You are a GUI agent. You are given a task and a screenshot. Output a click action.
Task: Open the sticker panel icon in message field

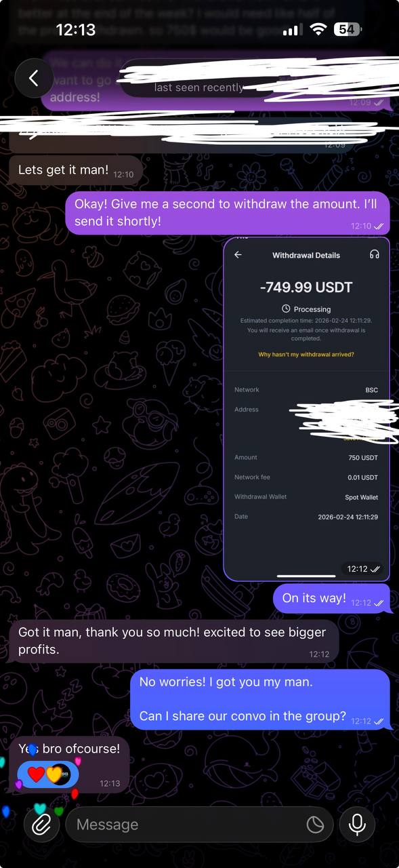(x=315, y=825)
